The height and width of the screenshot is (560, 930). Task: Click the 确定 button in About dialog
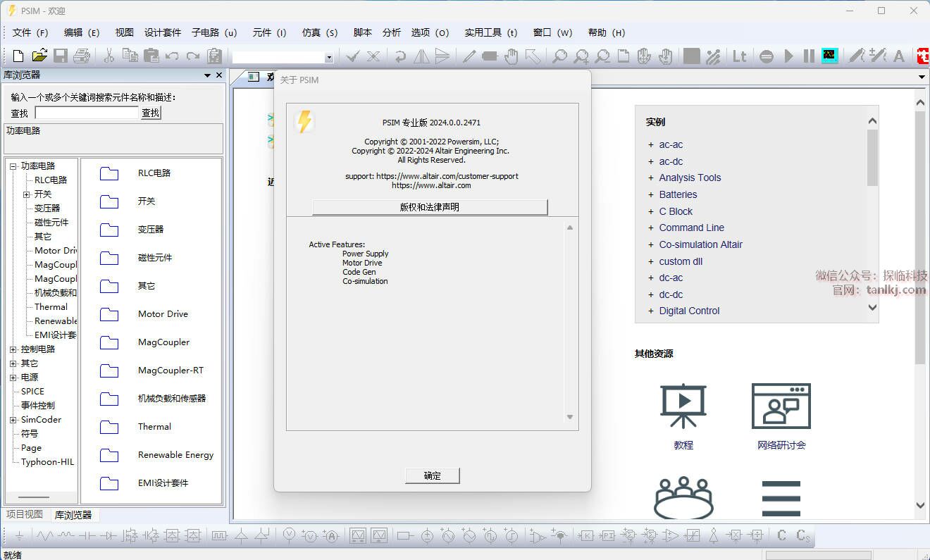pos(433,475)
